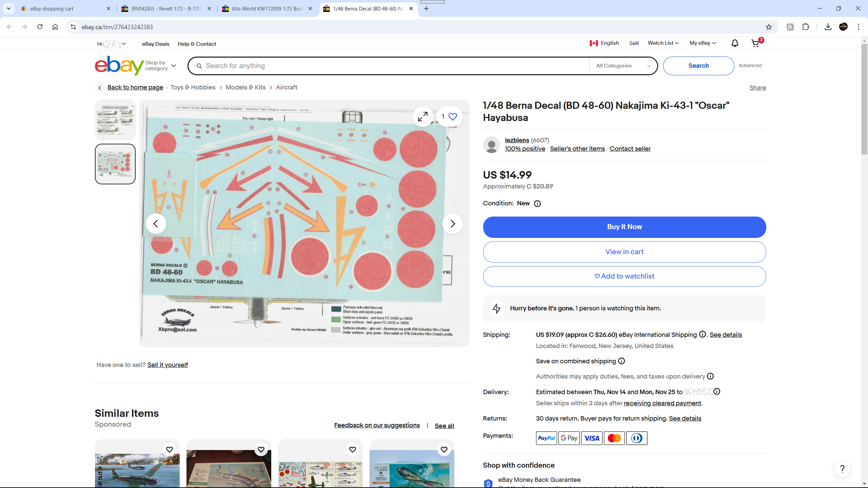The width and height of the screenshot is (868, 488).
Task: Open condition info icon next to New
Action: coord(537,204)
